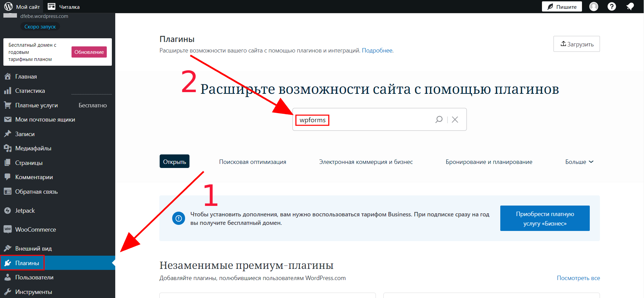Viewport: 644px width, 298px height.
Task: Expand the Больше categories dropdown
Action: (x=579, y=162)
